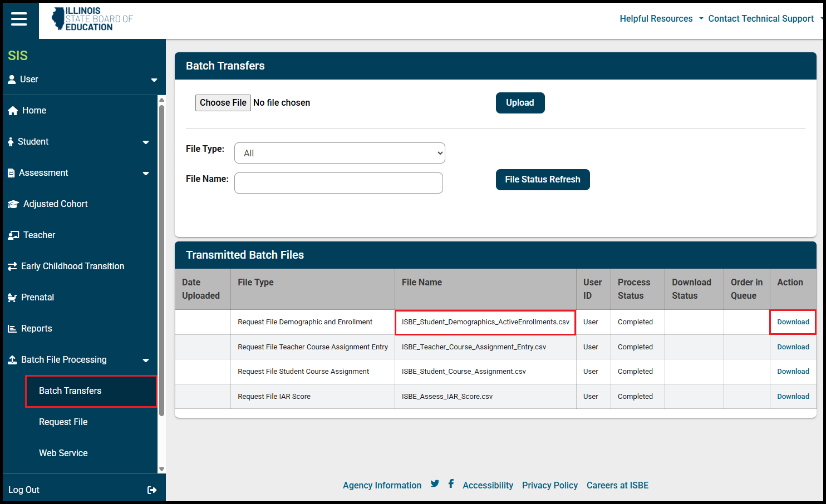The width and height of the screenshot is (826, 504).
Task: Click the Log Out arrow icon
Action: click(x=151, y=490)
